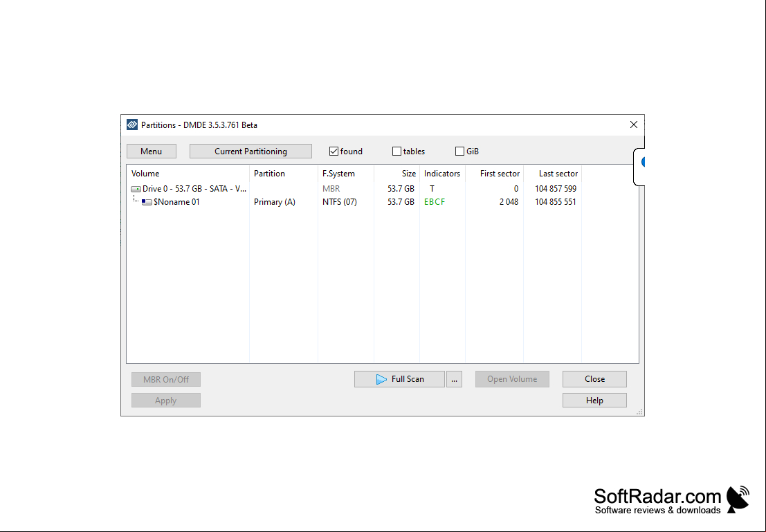Viewport: 766px width, 532px height.
Task: Close the Partitions dialog via Close button
Action: click(x=594, y=379)
